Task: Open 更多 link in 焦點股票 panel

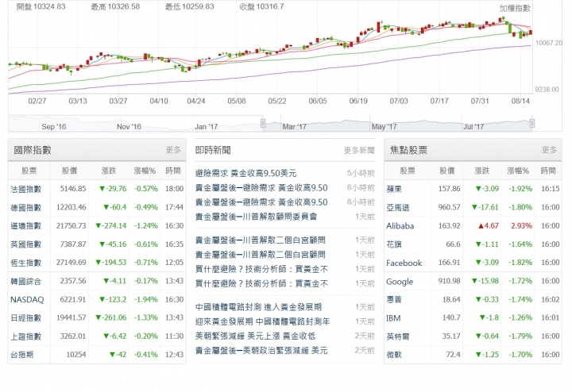Action: click(549, 150)
